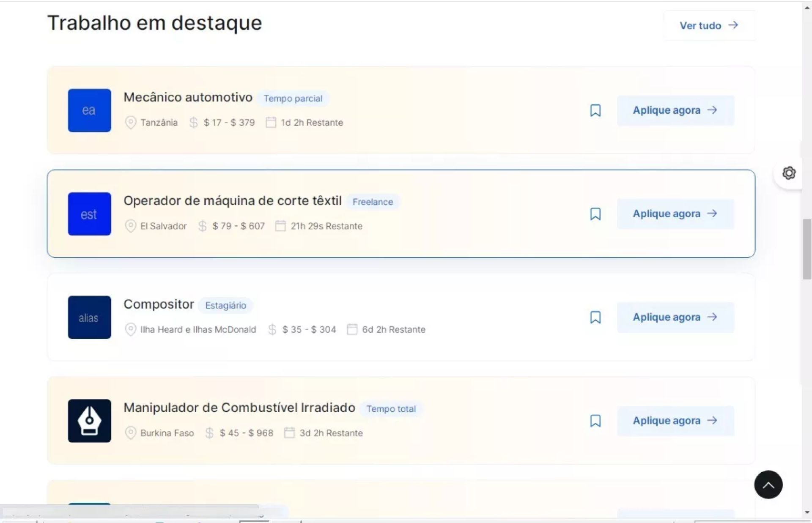Open the settings gear side panel
Viewport: 812px width, 523px height.
[788, 173]
